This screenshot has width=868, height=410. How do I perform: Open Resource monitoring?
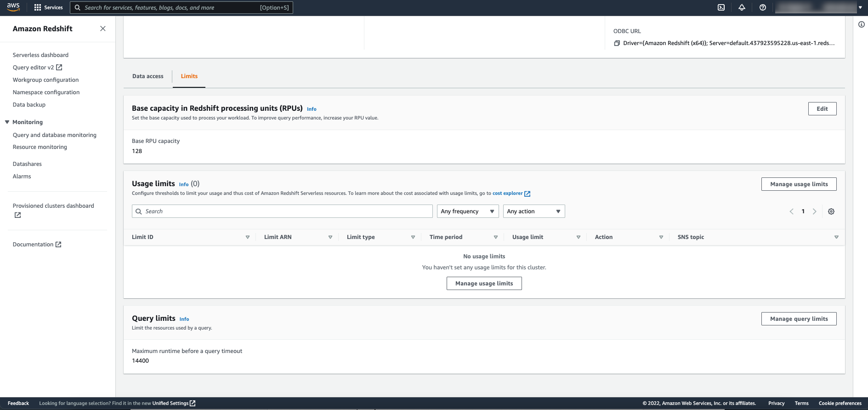(x=40, y=147)
